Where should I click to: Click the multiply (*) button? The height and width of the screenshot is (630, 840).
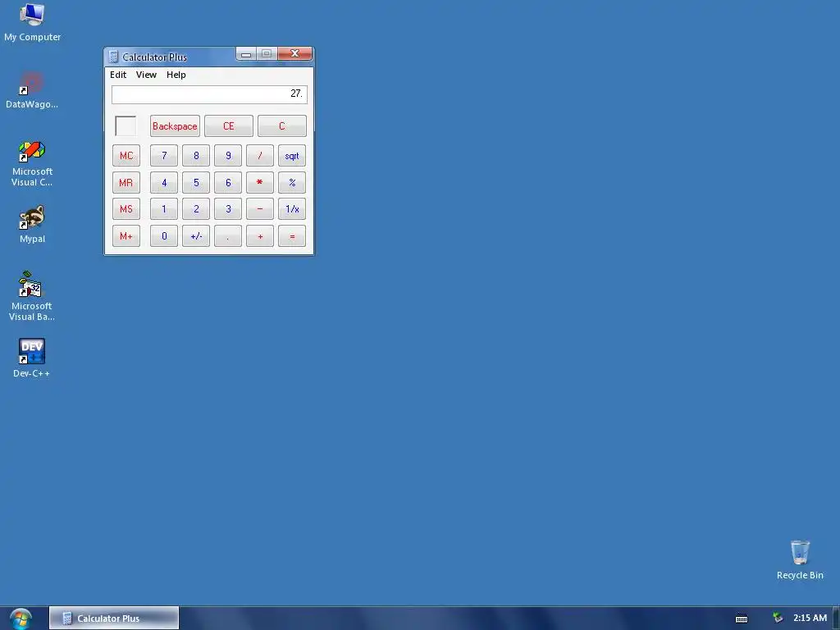260,183
